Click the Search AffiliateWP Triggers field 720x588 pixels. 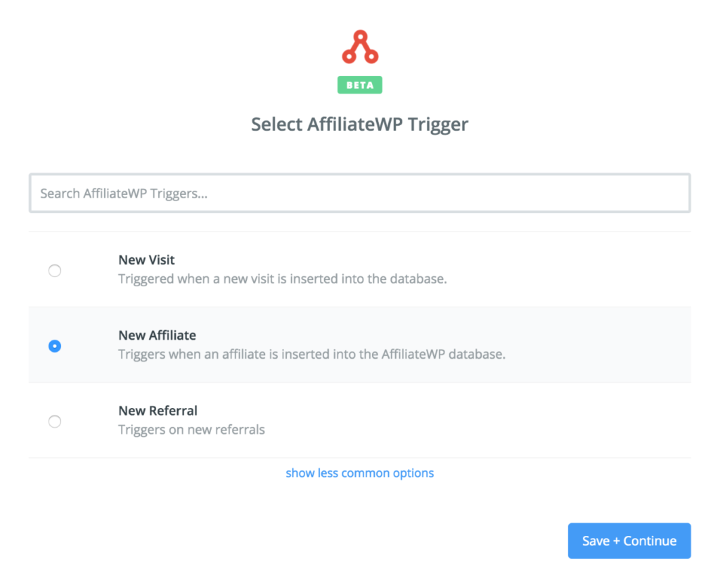(x=360, y=193)
